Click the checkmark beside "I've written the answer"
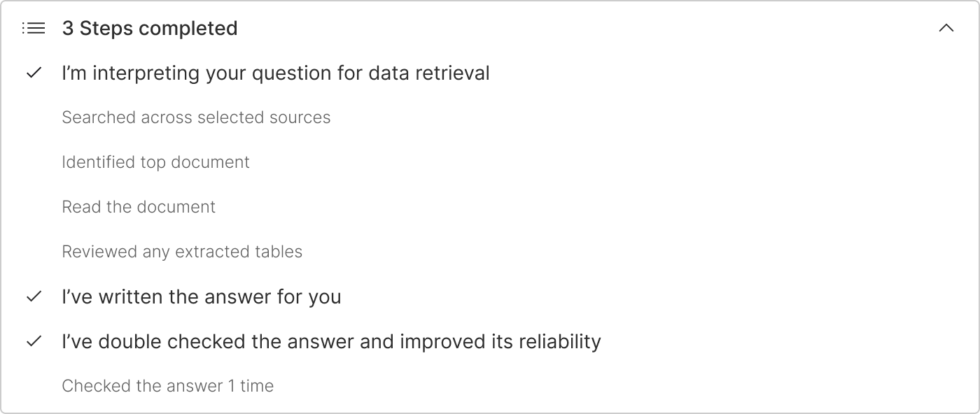This screenshot has height=414, width=980. click(x=34, y=297)
